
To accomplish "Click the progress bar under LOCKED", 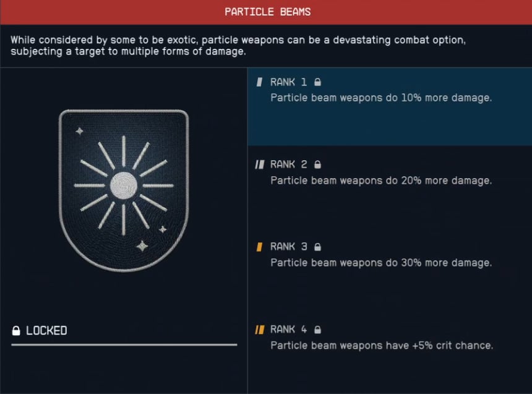I will 123,345.
